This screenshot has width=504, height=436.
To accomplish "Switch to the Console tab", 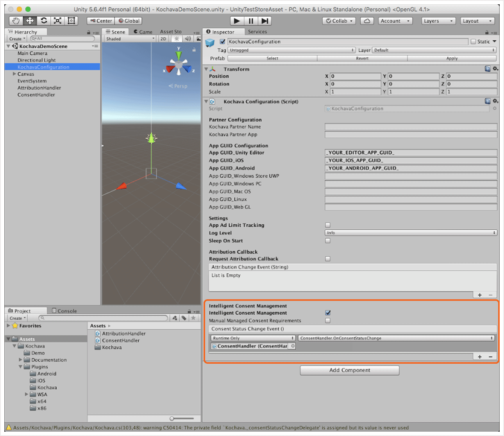I will (x=64, y=311).
